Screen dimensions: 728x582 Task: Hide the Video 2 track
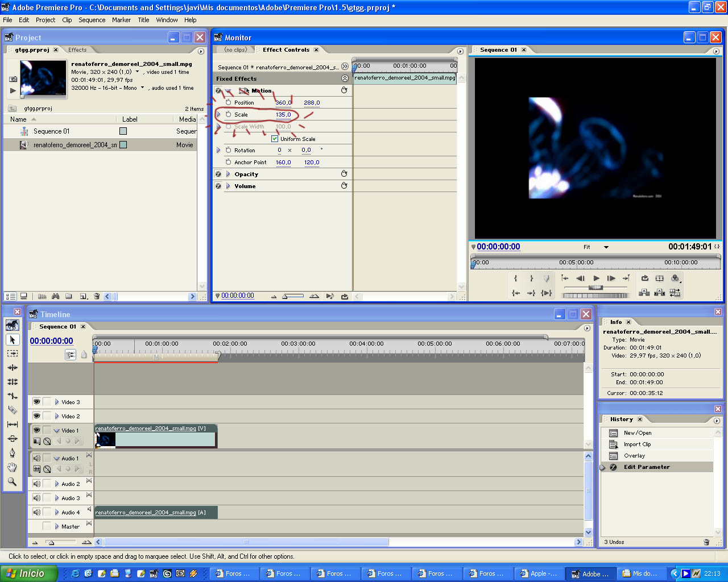click(36, 416)
